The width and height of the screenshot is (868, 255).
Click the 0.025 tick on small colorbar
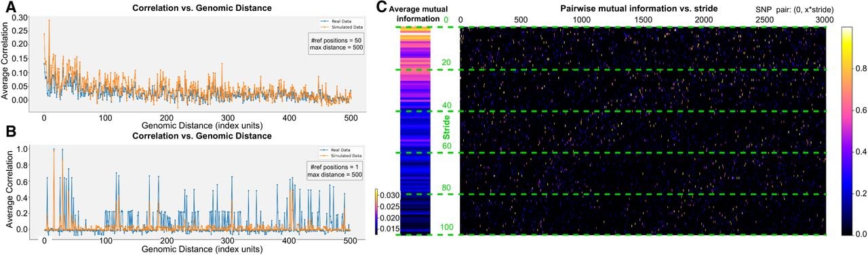click(389, 206)
